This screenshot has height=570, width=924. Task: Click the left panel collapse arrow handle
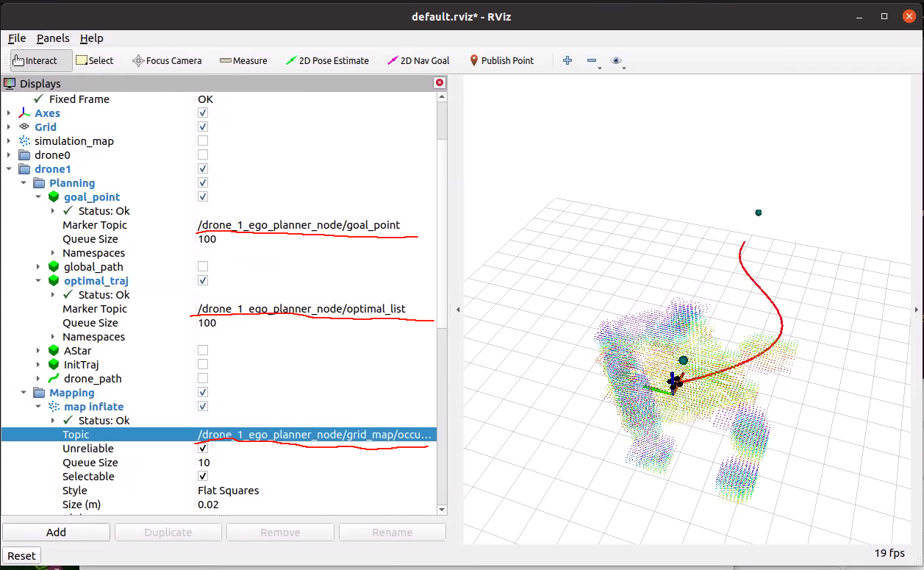[x=458, y=310]
